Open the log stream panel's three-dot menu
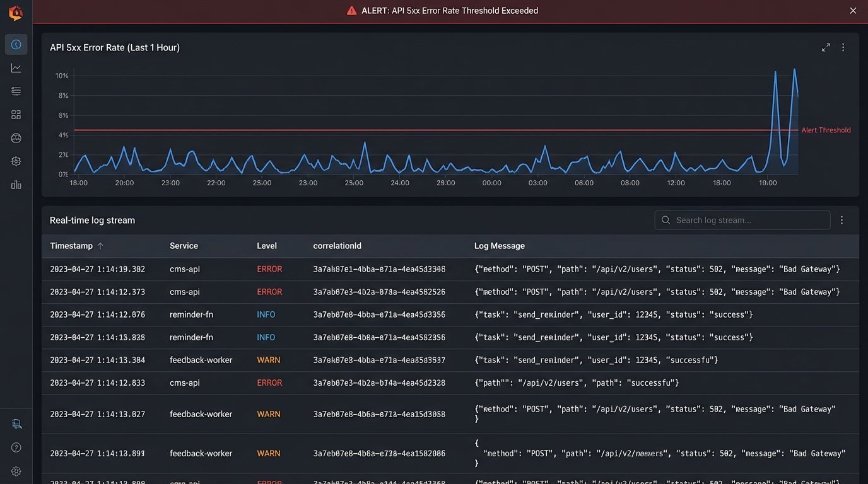This screenshot has height=484, width=868. click(x=842, y=220)
